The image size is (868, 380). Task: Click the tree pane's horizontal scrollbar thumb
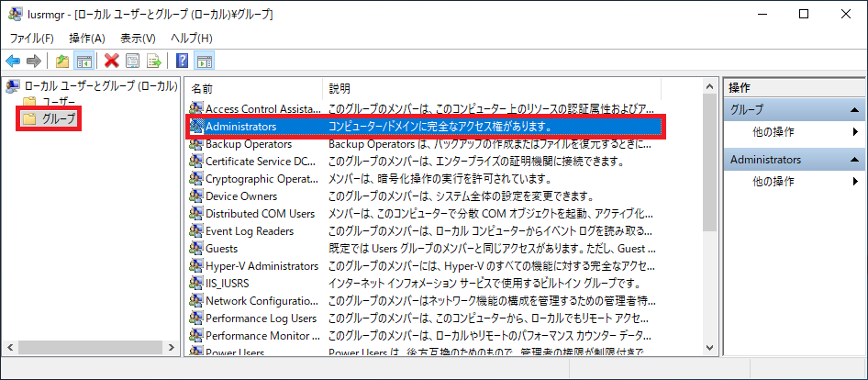point(90,347)
